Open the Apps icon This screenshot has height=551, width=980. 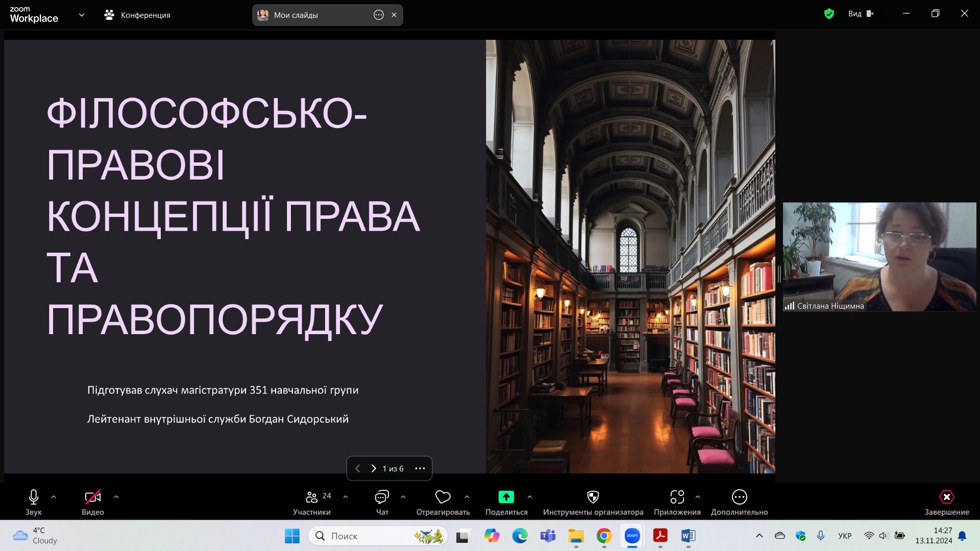pyautogui.click(x=677, y=497)
